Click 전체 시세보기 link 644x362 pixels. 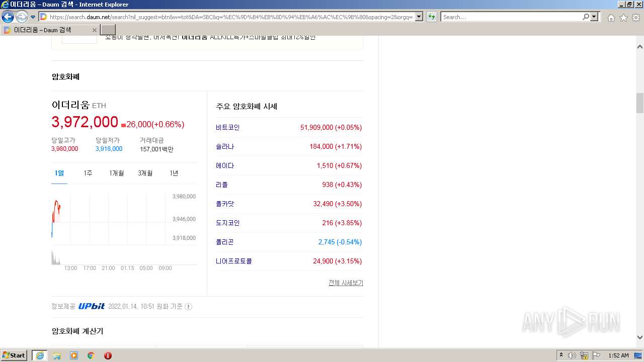346,283
